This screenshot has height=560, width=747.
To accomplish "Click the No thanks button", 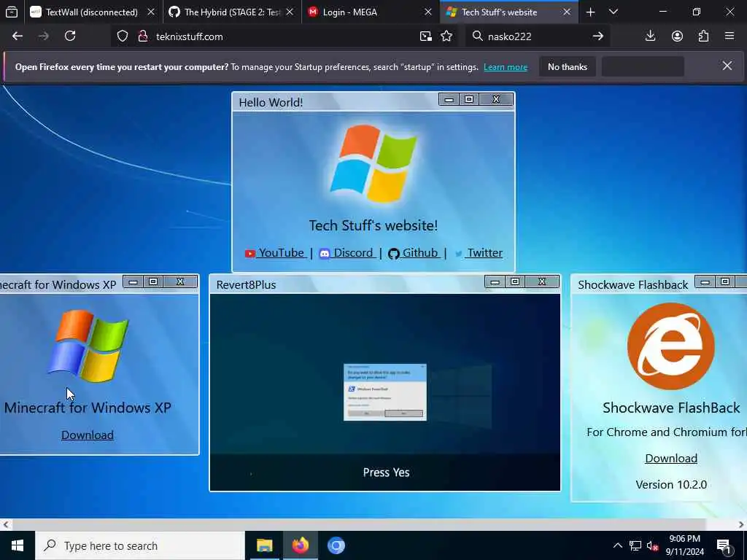I will pyautogui.click(x=568, y=67).
